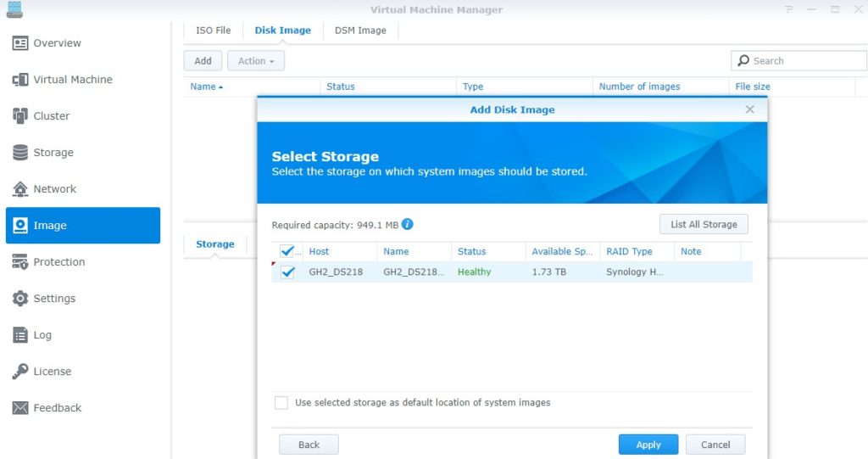Select the Disk Image tab
Image resolution: width=868 pixels, height=459 pixels.
point(282,31)
